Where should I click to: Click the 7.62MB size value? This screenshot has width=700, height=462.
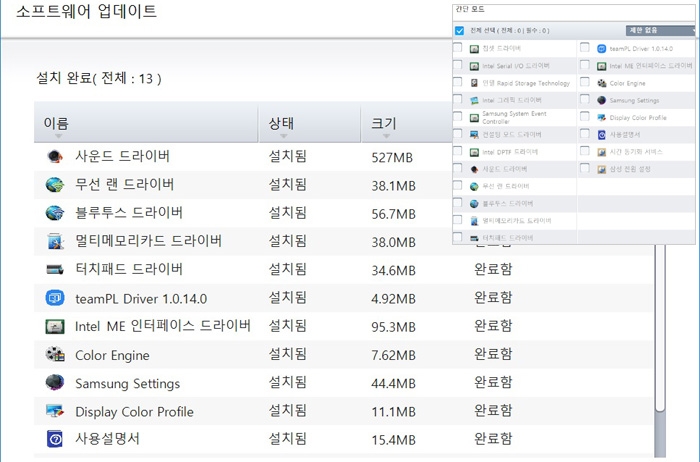click(393, 355)
